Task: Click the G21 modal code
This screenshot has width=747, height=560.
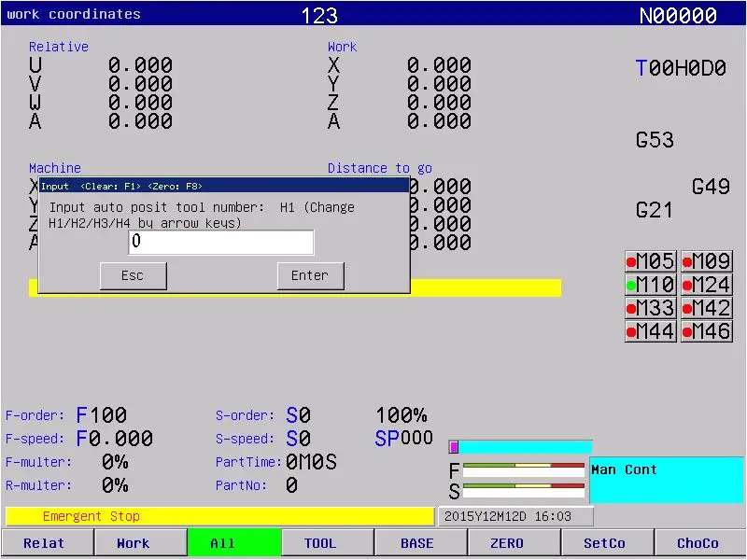Action: (x=655, y=210)
